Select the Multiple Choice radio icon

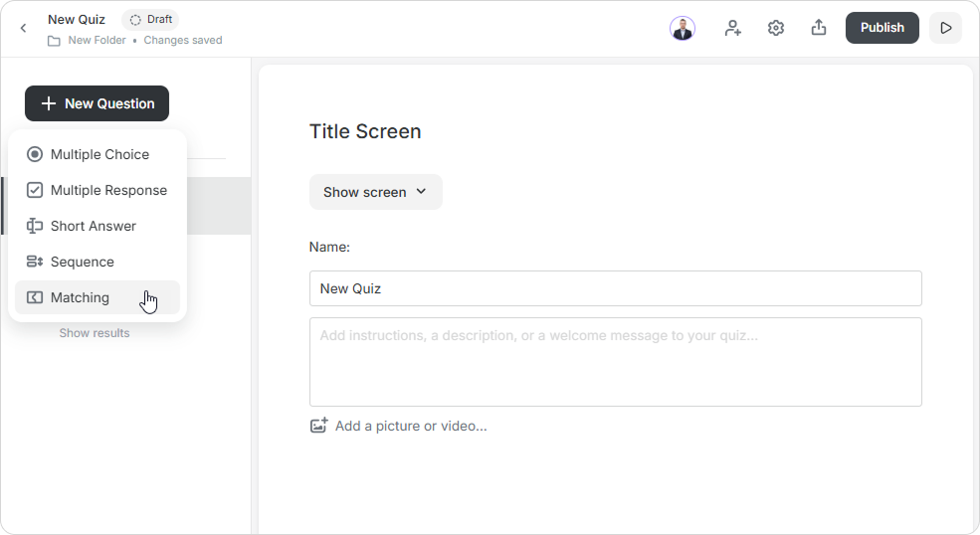coord(35,154)
